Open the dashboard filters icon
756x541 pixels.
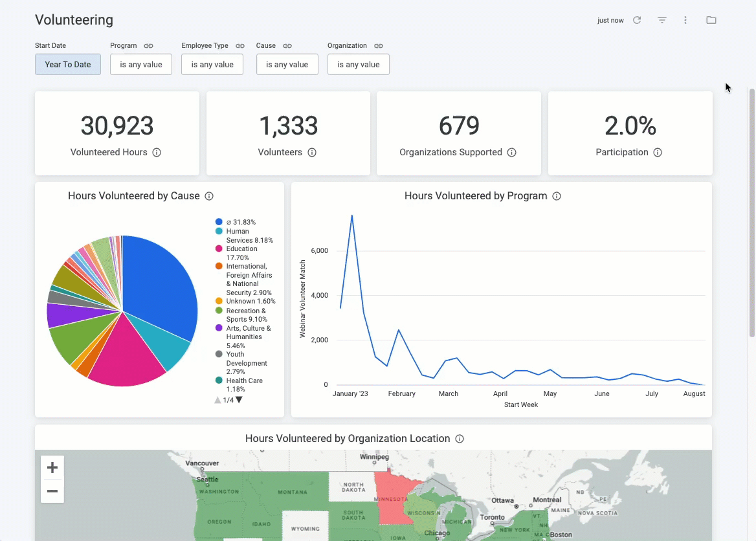pyautogui.click(x=662, y=20)
